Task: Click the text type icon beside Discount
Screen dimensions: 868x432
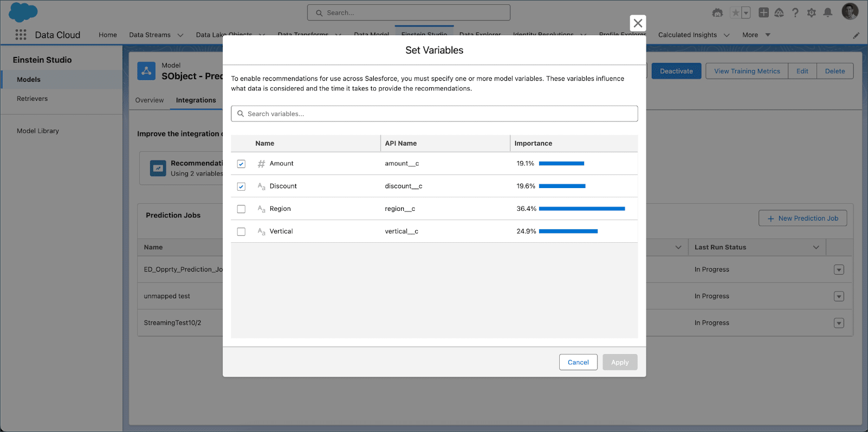Action: tap(261, 186)
